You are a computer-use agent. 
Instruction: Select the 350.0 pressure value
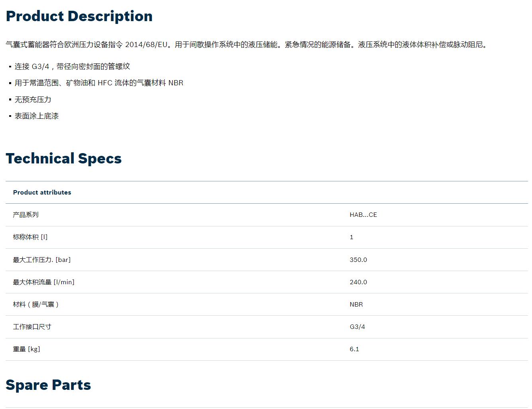coord(358,260)
